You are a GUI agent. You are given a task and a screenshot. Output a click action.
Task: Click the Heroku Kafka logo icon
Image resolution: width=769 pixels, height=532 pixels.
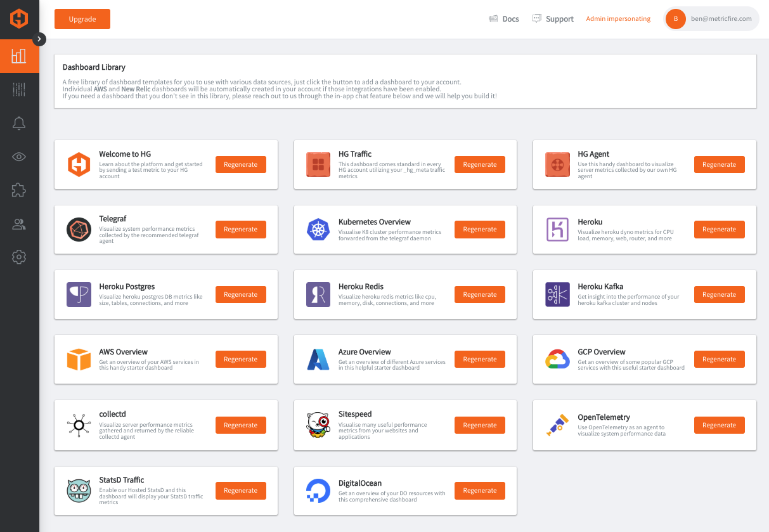[557, 295]
